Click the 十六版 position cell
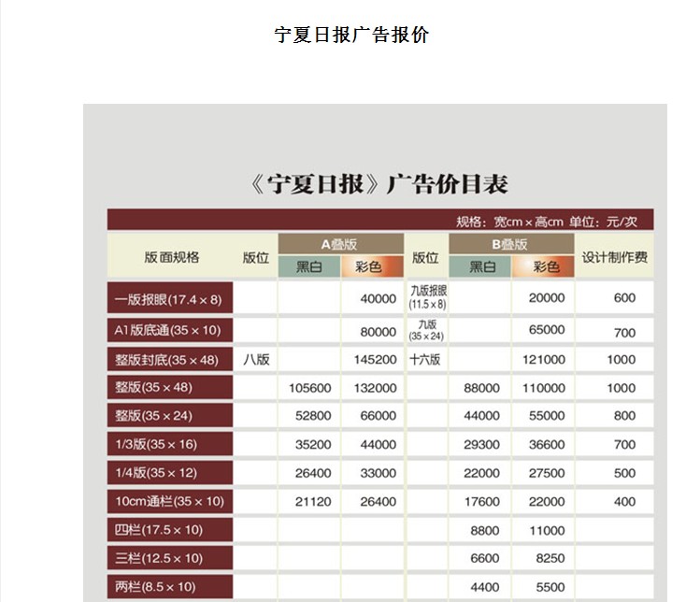700x602 pixels. [x=426, y=360]
